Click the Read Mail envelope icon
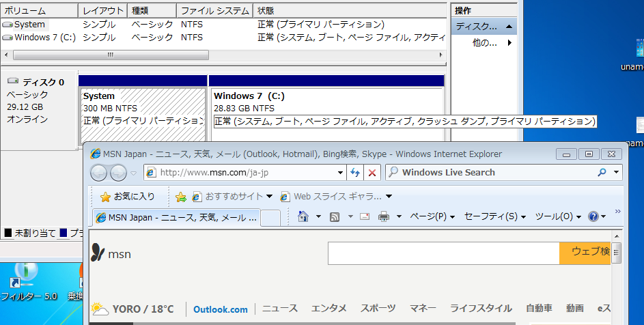The image size is (644, 325). [x=365, y=216]
